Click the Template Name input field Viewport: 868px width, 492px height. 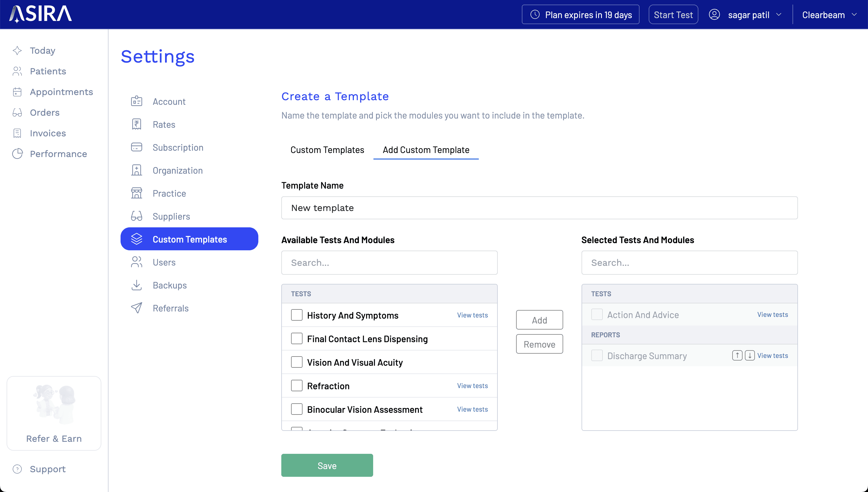tap(539, 208)
